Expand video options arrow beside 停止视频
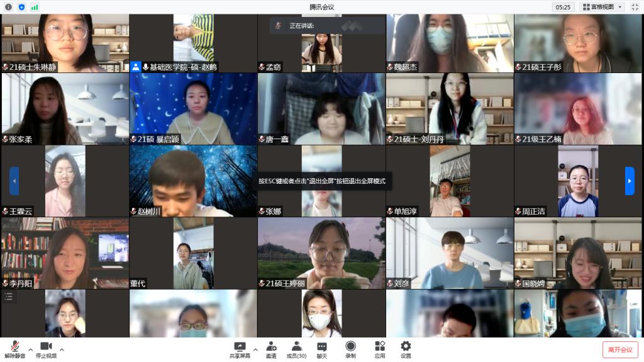The image size is (644, 362). (x=62, y=349)
